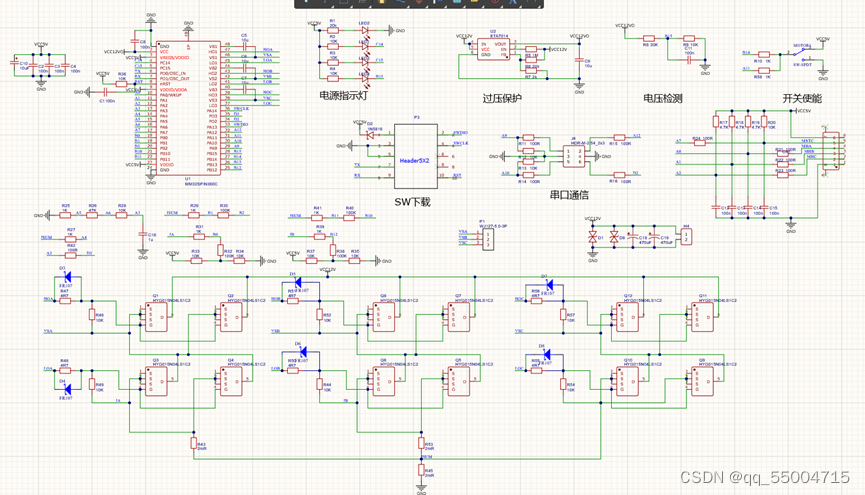Click the 电源指示灯 section label

click(x=343, y=95)
